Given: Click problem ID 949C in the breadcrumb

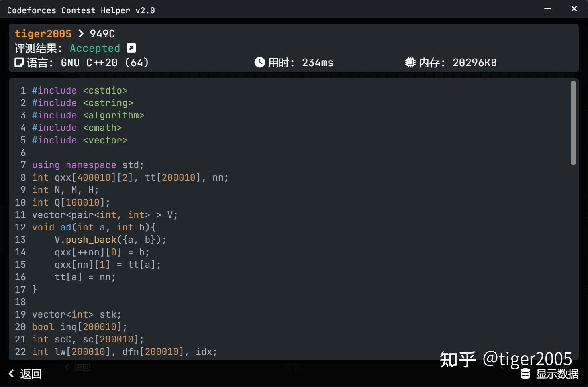Looking at the screenshot, I should click(102, 34).
